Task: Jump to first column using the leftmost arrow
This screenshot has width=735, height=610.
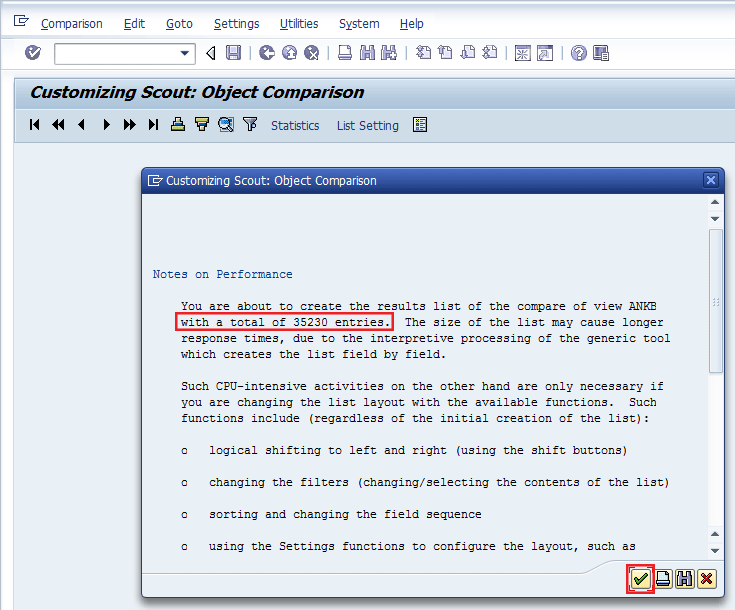Action: [x=34, y=125]
